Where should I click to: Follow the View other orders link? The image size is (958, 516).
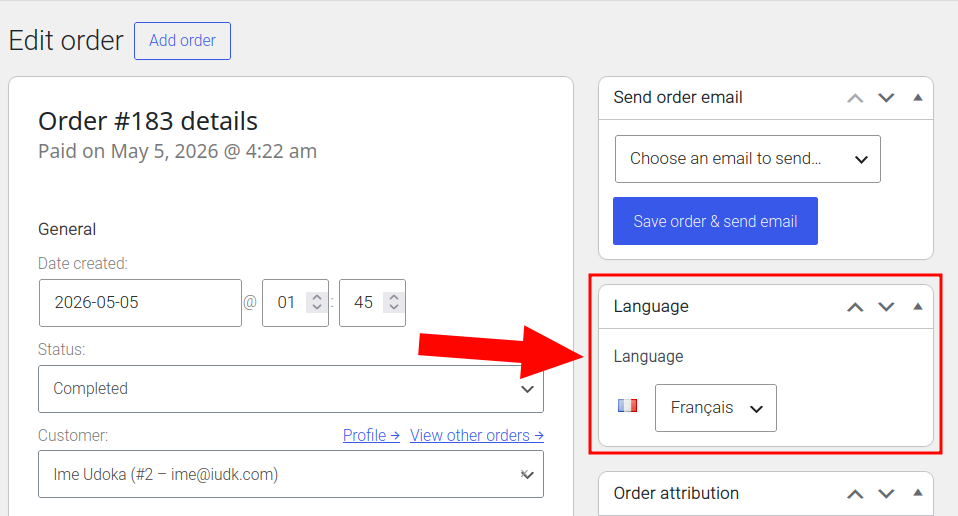click(x=477, y=435)
